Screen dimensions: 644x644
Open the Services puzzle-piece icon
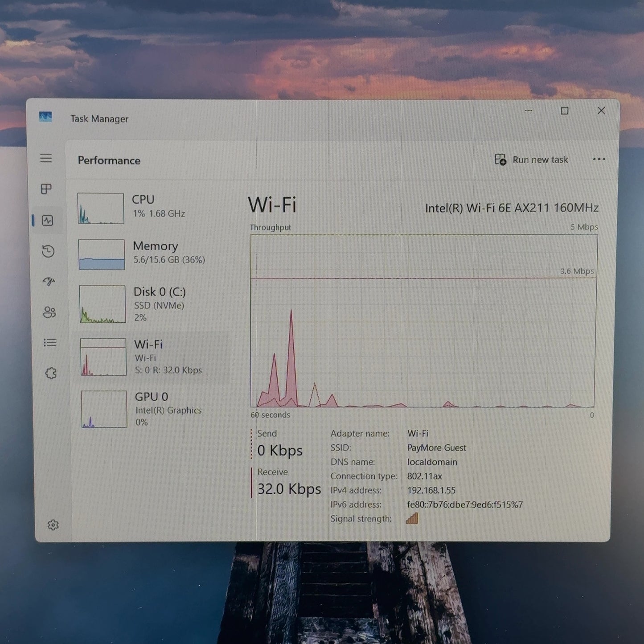pos(51,373)
